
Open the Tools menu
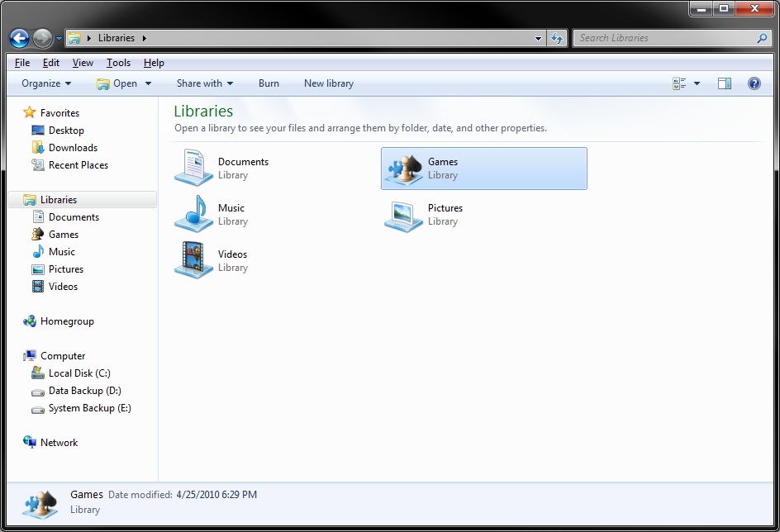(118, 63)
